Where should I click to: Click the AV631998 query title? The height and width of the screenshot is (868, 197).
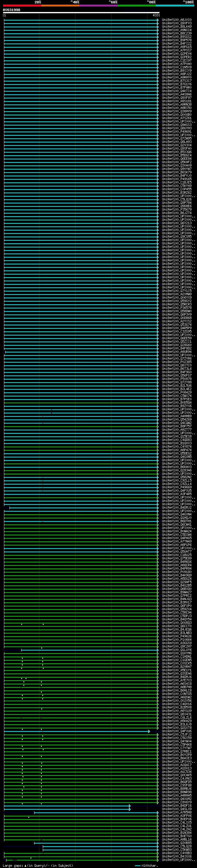point(11,10)
